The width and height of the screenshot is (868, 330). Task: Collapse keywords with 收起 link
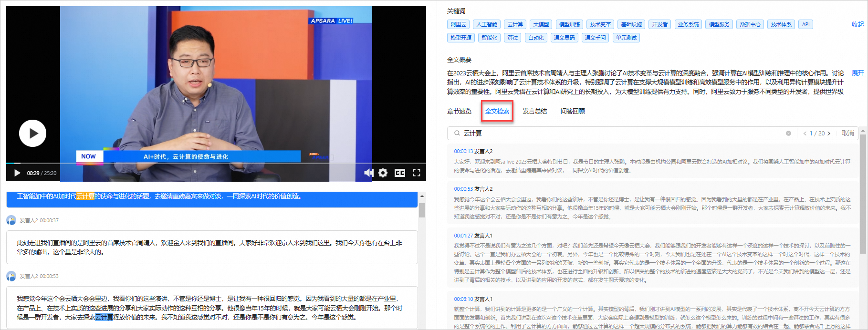pos(858,24)
